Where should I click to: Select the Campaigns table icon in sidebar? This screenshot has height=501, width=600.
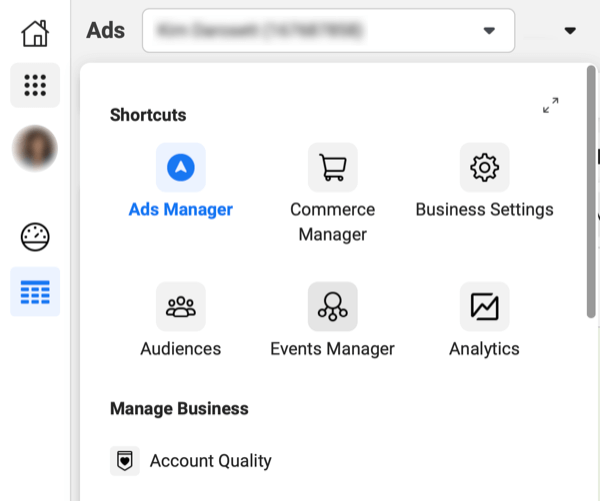pyautogui.click(x=35, y=292)
